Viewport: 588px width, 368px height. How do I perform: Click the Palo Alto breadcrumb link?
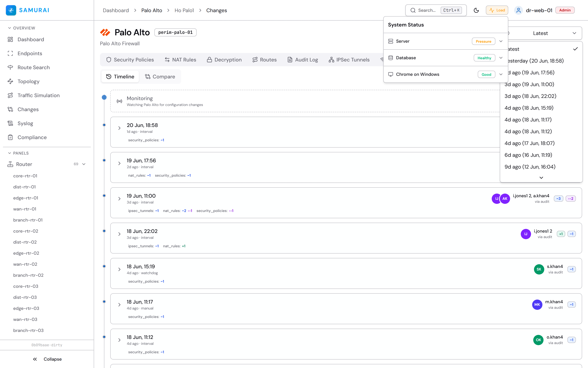(x=152, y=10)
